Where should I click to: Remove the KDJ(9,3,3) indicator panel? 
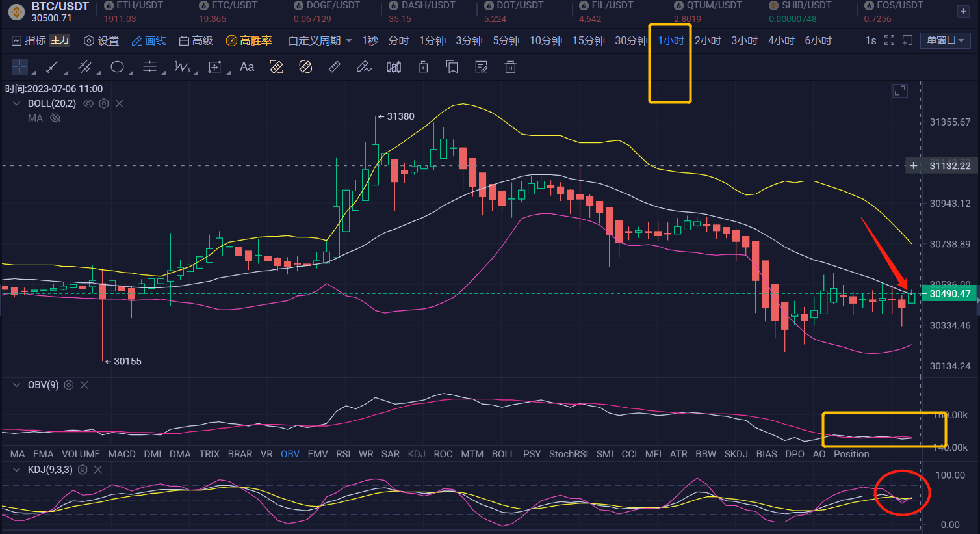point(98,470)
